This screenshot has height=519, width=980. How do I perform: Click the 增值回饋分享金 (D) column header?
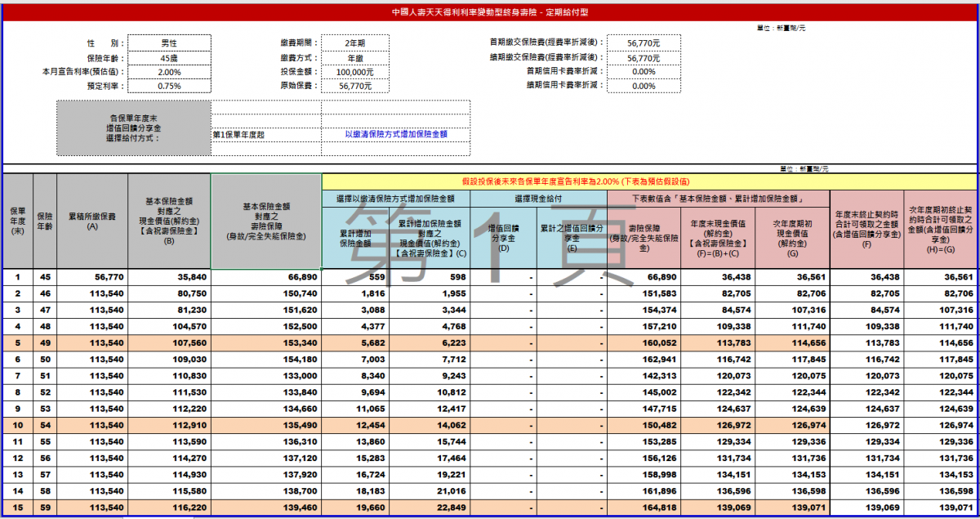click(504, 237)
